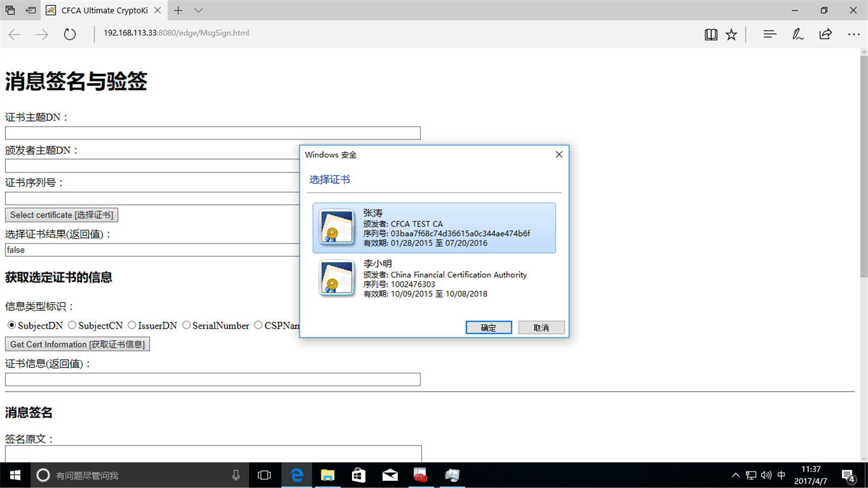Open new tab with plus icon
The width and height of the screenshot is (868, 488).
178,10
